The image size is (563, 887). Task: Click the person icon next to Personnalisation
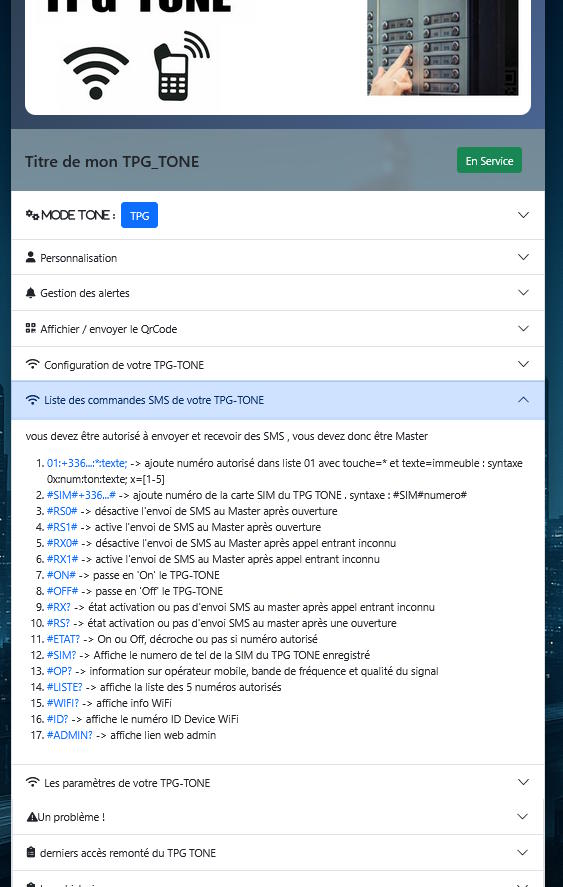31,257
